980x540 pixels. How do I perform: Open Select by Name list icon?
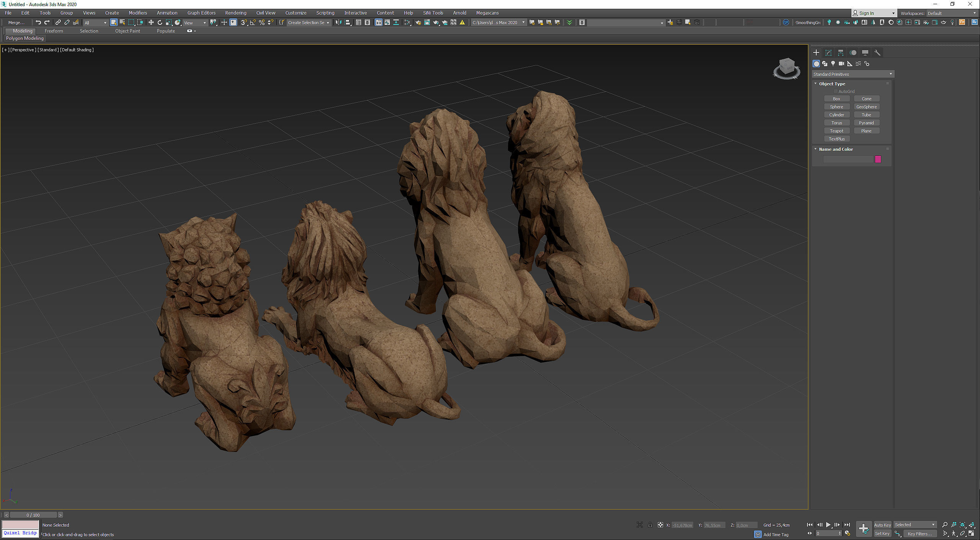(122, 23)
